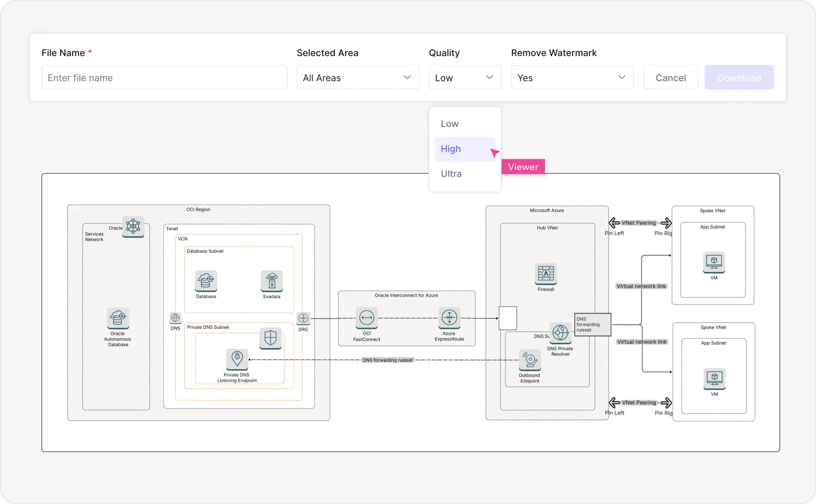Click the upper VNet Peering left arrow
Screen dimensions: 816x504
614,223
